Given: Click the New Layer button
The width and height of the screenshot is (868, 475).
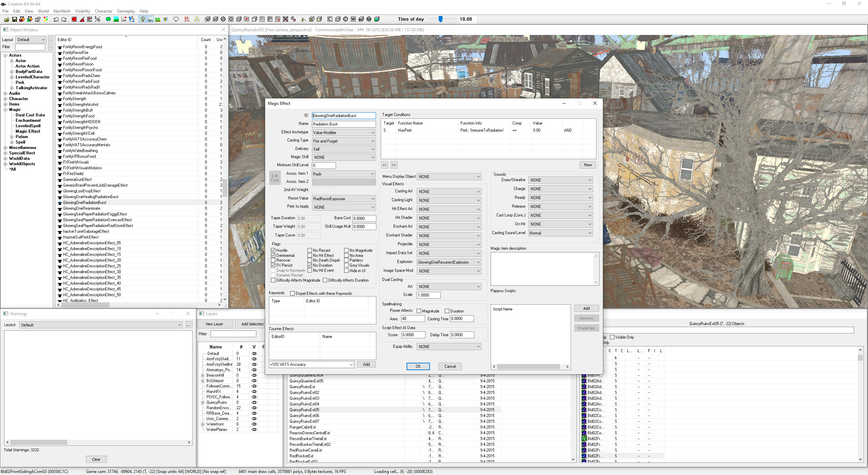Looking at the screenshot, I should pyautogui.click(x=214, y=324).
